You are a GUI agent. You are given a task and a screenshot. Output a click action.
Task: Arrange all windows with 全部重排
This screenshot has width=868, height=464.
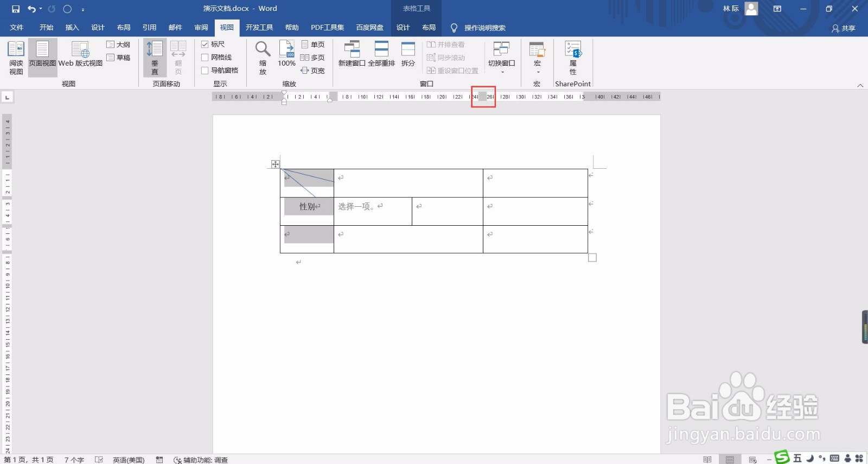tap(381, 54)
